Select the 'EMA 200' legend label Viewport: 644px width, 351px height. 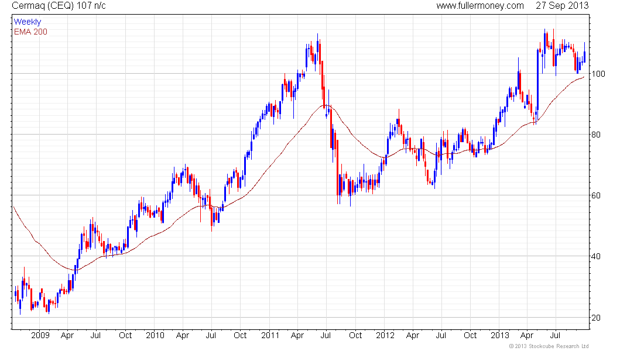click(30, 32)
